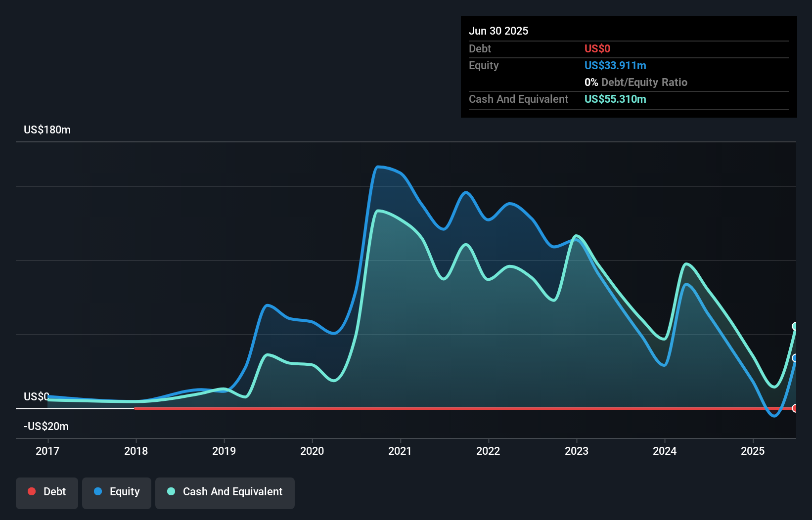Viewport: 812px width, 520px height.
Task: Select the blue equity endpoint marker on chart
Action: tap(795, 358)
